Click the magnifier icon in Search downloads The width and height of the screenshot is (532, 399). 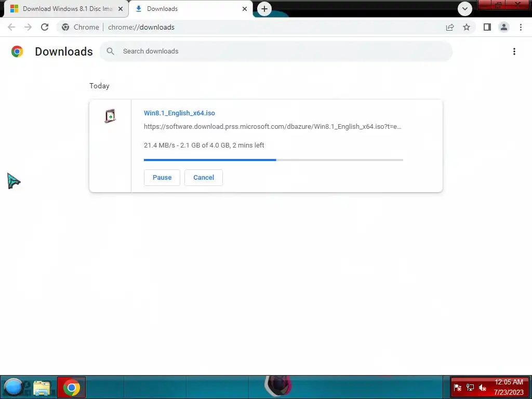(x=110, y=51)
